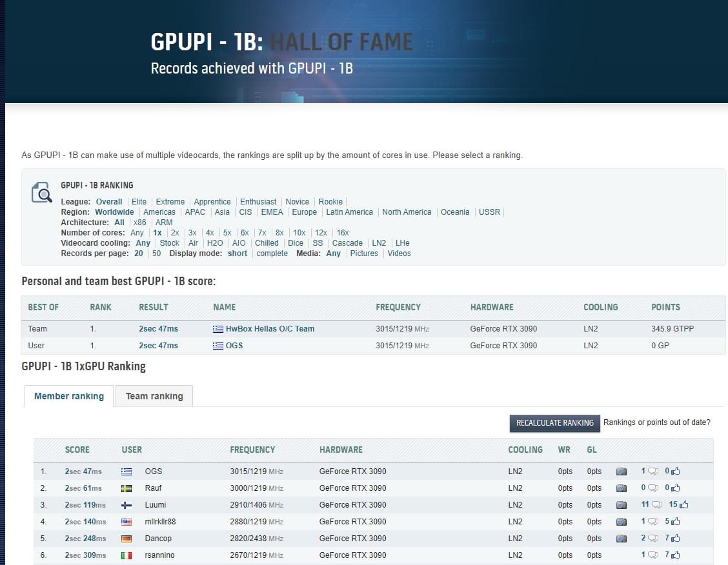The height and width of the screenshot is (565, 728).
Task: Open OGS user link in personal best
Action: 234,346
